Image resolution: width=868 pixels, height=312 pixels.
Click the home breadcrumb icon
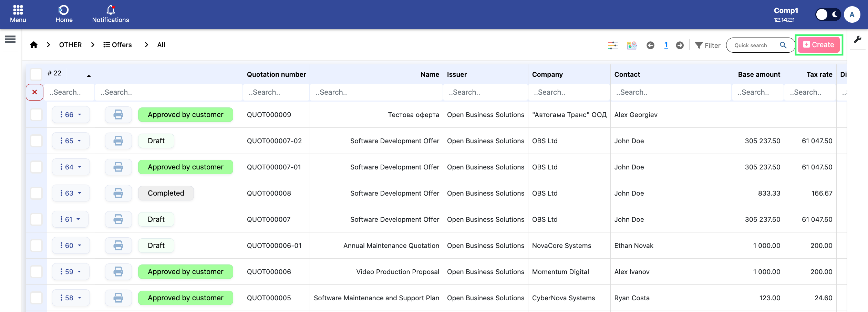click(34, 45)
